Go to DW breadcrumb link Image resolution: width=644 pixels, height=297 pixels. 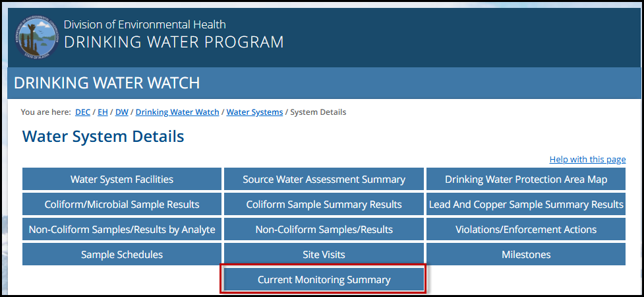pos(122,112)
